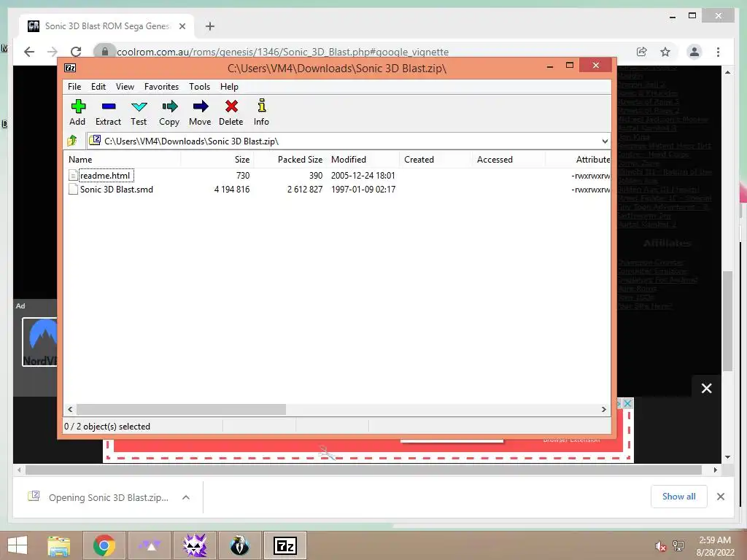747x560 pixels.
Task: Click the Sonic 3D Blast.smd file icon
Action: (73, 189)
